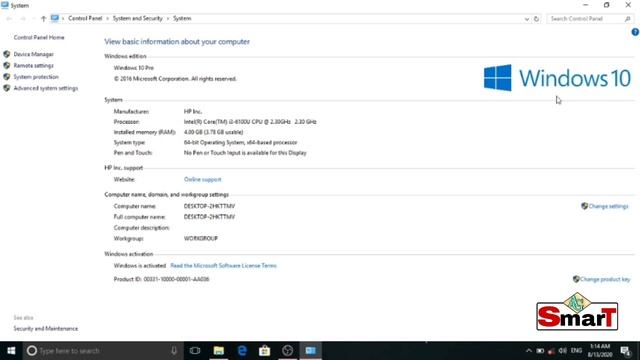Image resolution: width=640 pixels, height=360 pixels.
Task: Show hidden tray icons chevron
Action: pos(529,351)
